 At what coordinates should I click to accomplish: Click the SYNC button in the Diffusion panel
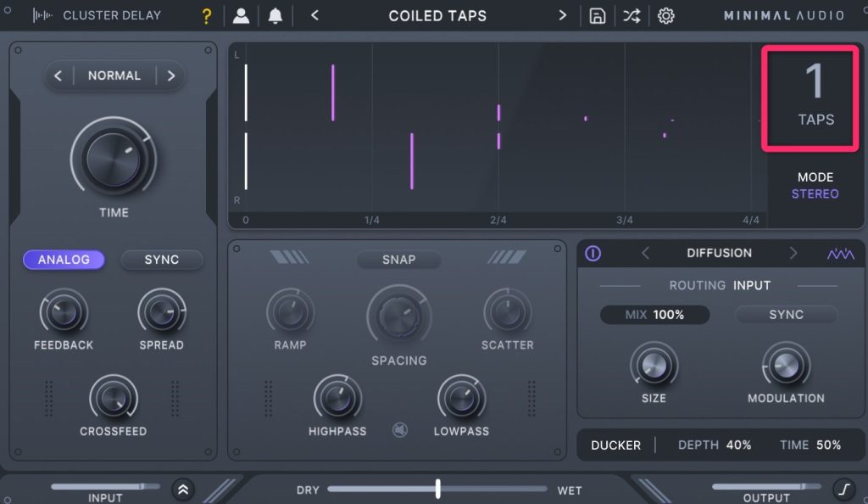click(786, 315)
